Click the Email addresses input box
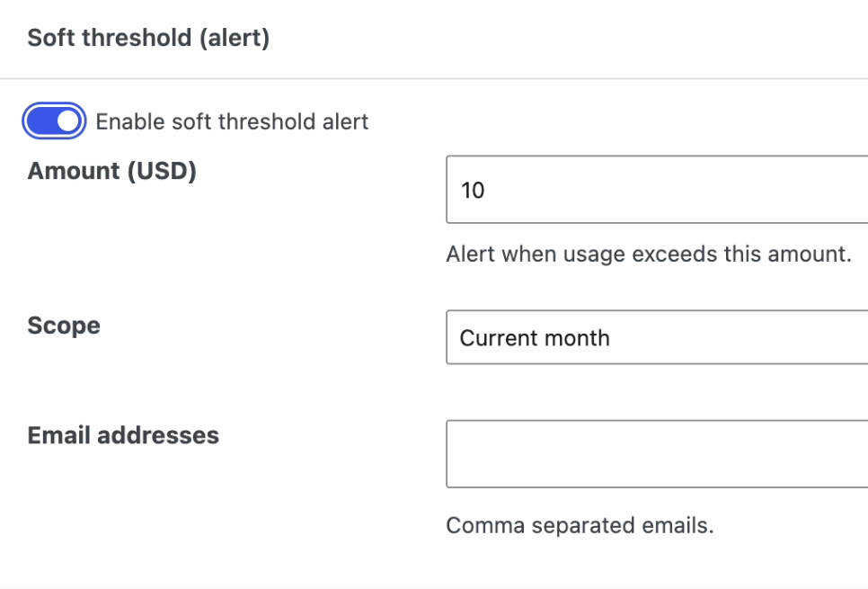Viewport: 868px width, 589px height. tap(629, 453)
